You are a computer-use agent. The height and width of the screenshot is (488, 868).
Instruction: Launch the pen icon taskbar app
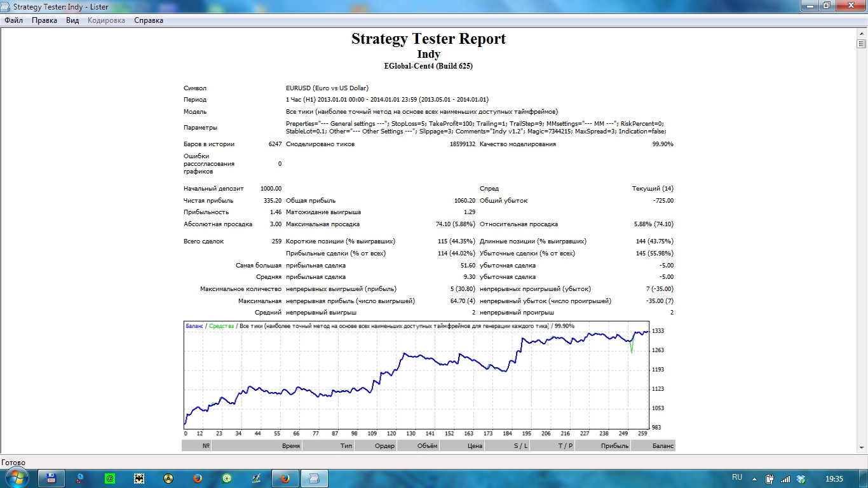pos(256,478)
